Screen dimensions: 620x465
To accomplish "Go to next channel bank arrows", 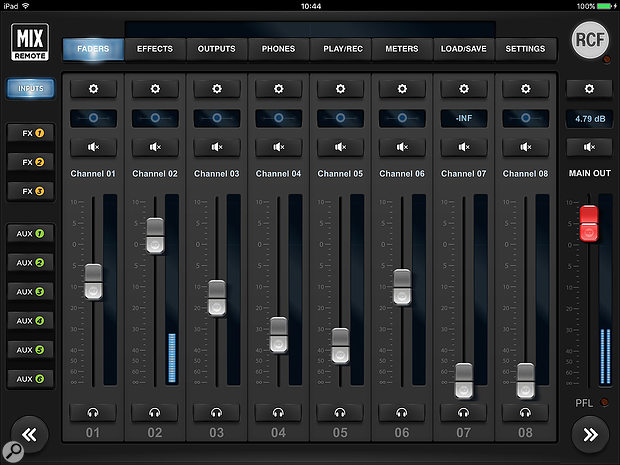I will (x=590, y=435).
